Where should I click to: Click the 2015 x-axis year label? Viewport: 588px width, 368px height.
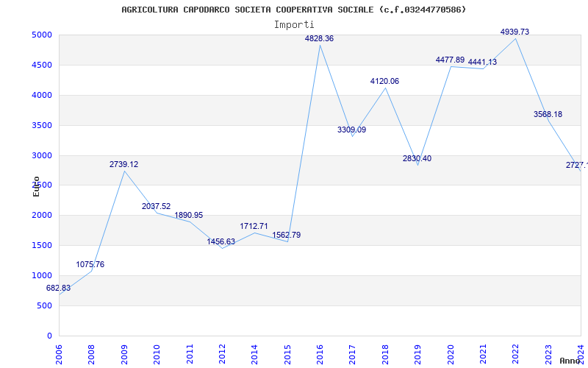tap(287, 354)
